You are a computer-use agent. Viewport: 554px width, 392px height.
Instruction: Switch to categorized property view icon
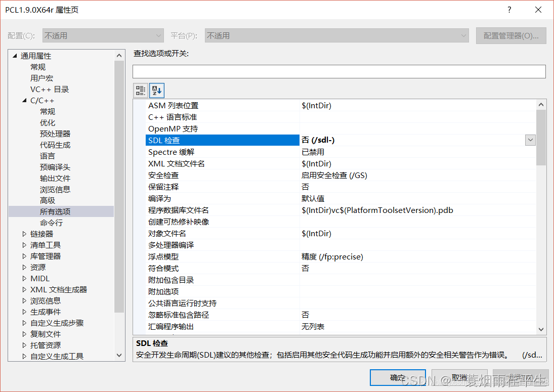pos(140,91)
